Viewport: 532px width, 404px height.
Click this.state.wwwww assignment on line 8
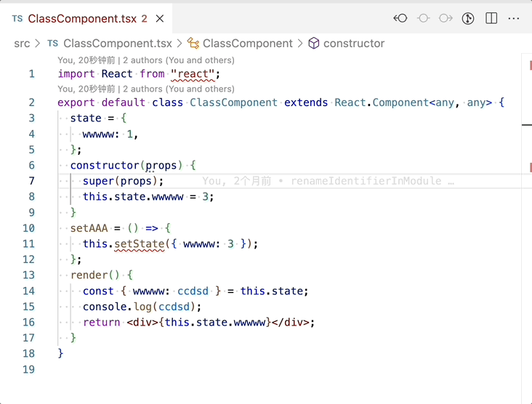pyautogui.click(x=148, y=197)
